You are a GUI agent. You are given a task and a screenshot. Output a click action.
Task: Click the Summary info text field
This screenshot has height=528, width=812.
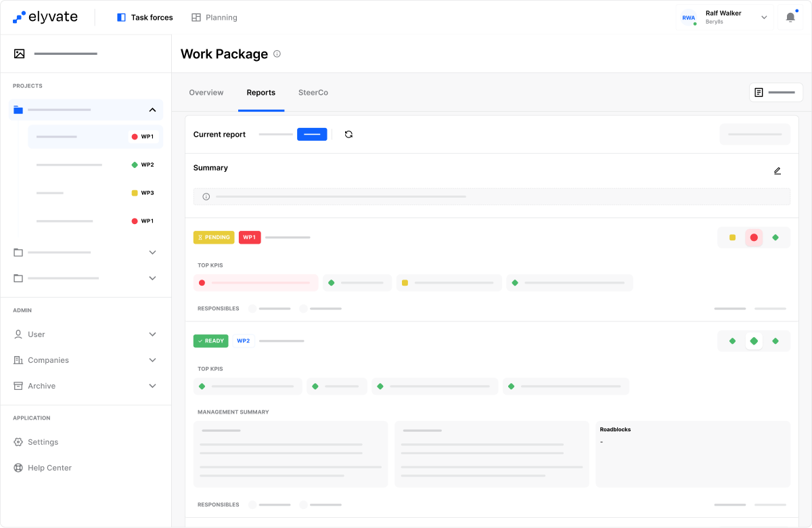tap(492, 196)
